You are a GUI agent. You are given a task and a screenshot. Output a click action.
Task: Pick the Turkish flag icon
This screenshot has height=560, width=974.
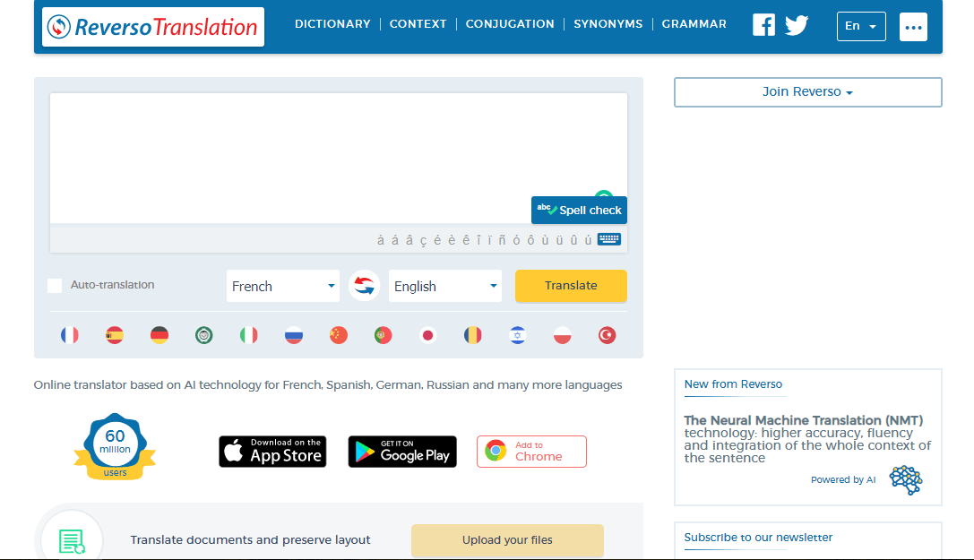607,335
